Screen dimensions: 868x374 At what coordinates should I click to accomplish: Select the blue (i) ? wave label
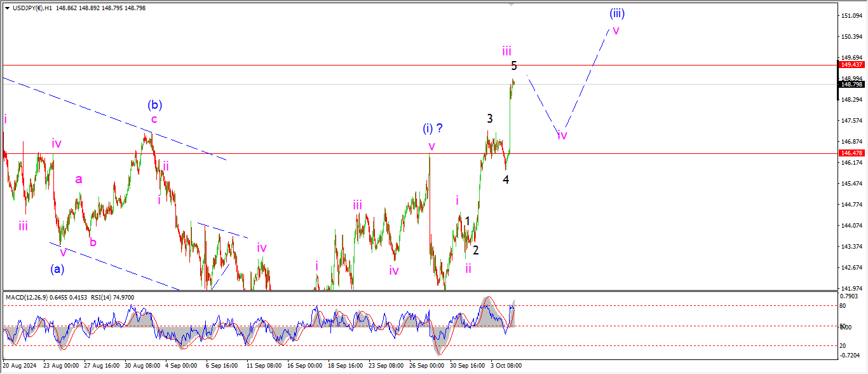(433, 128)
